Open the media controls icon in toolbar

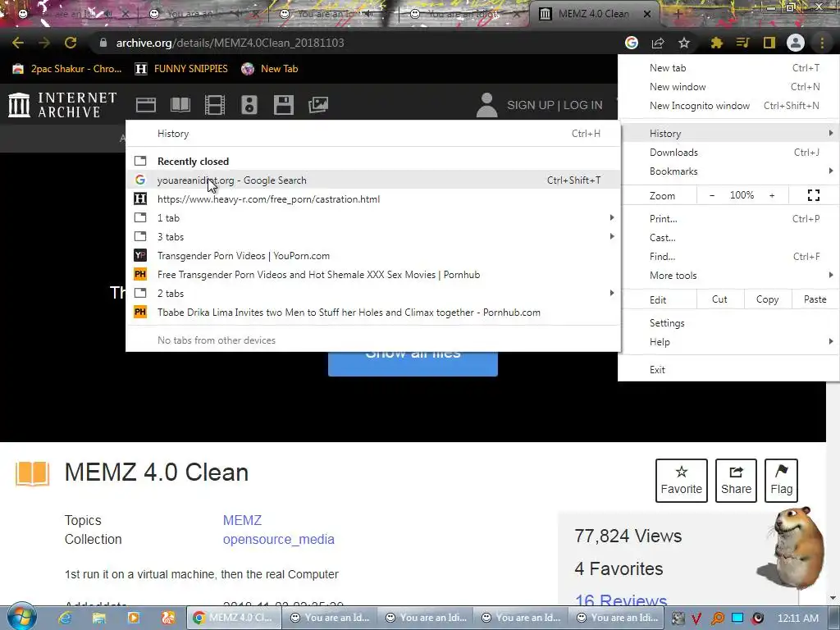[x=742, y=43]
